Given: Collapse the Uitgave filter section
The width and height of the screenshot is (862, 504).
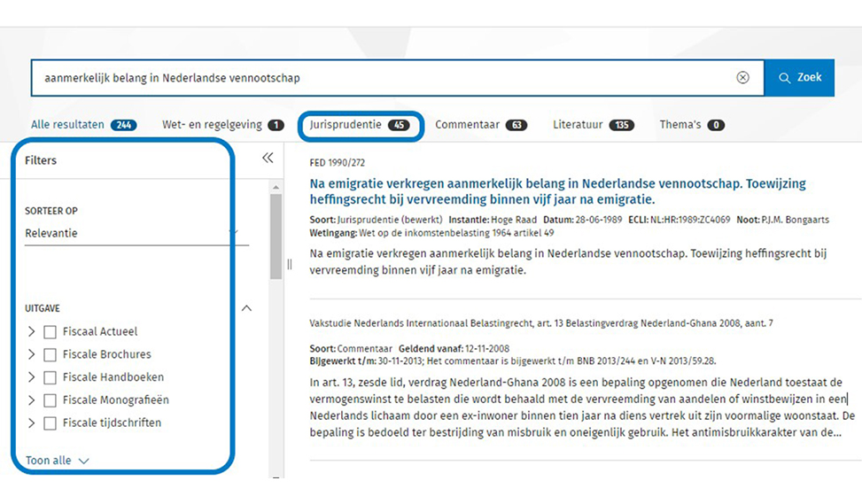Looking at the screenshot, I should click(x=246, y=308).
